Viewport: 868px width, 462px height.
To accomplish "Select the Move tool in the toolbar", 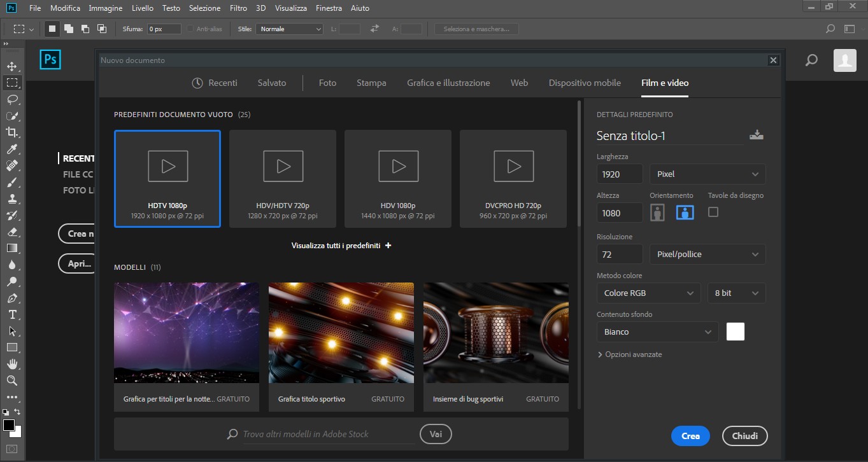I will click(x=12, y=66).
